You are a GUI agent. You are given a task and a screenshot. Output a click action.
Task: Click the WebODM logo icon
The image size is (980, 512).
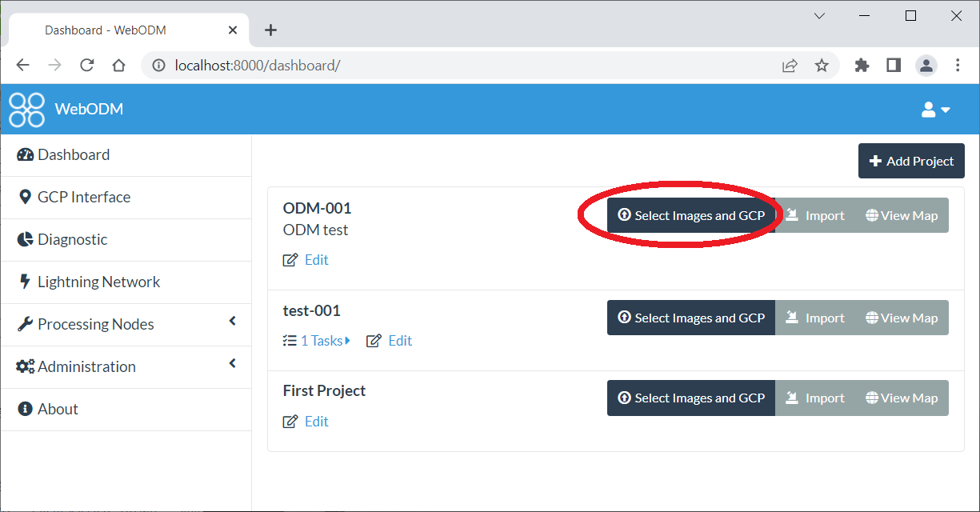click(x=26, y=110)
